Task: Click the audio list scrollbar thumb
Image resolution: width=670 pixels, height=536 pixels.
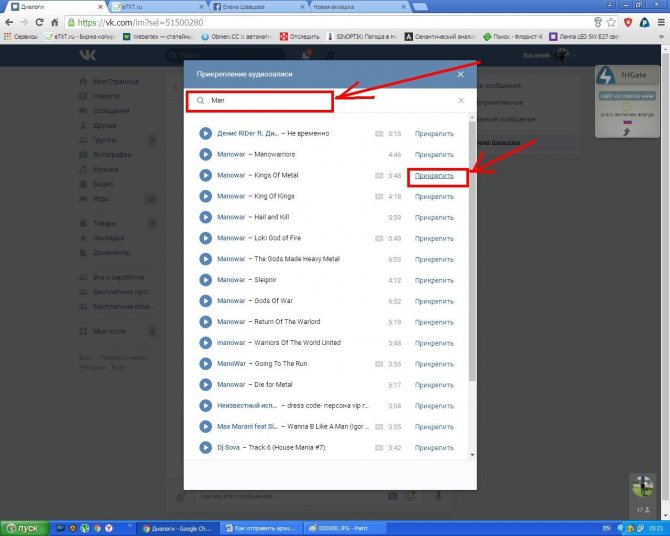Action: [x=472, y=251]
